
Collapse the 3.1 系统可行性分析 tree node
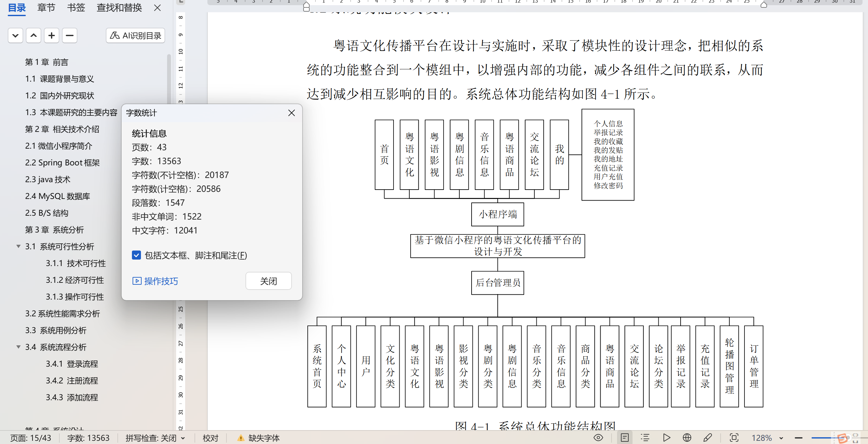pyautogui.click(x=18, y=246)
